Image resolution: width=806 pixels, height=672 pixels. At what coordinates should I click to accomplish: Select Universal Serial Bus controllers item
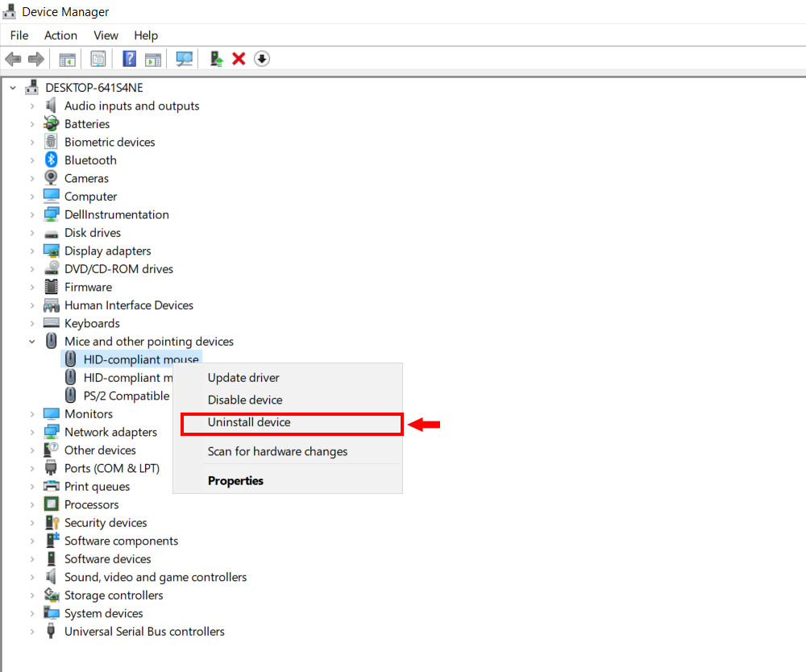click(144, 632)
